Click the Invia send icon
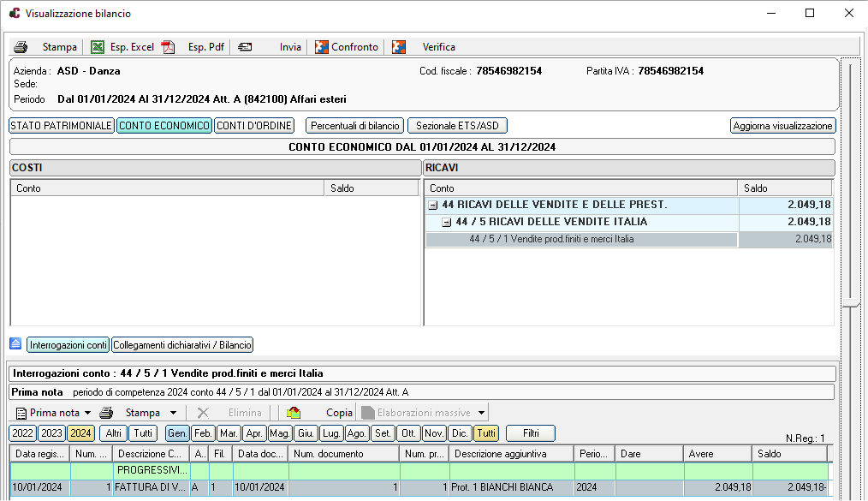This screenshot has height=501, width=868. click(246, 47)
